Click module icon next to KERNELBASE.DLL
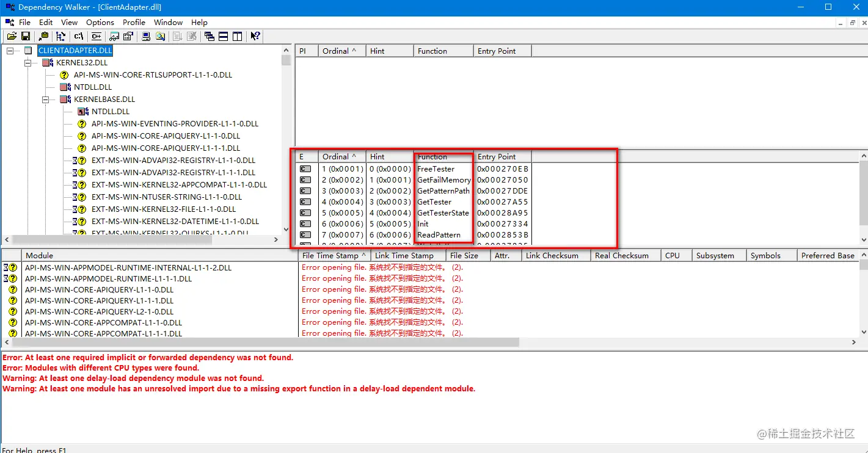Screen dimensions: 868x453 coord(65,99)
